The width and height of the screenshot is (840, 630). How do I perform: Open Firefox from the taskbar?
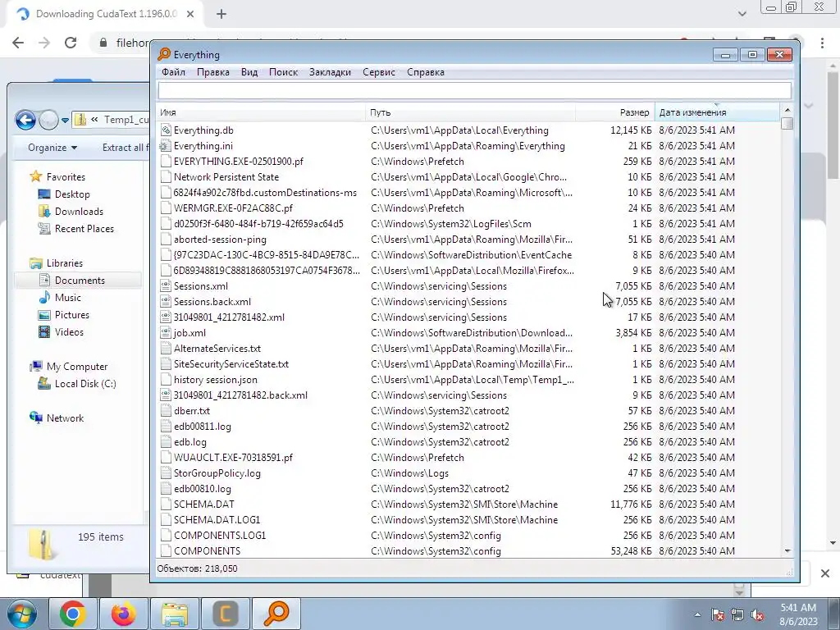pos(123,614)
